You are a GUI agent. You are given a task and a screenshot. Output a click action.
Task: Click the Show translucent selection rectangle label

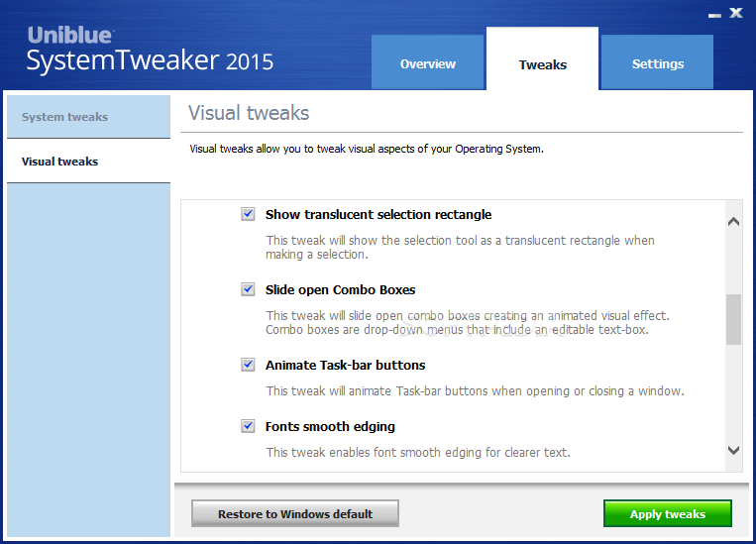378,215
